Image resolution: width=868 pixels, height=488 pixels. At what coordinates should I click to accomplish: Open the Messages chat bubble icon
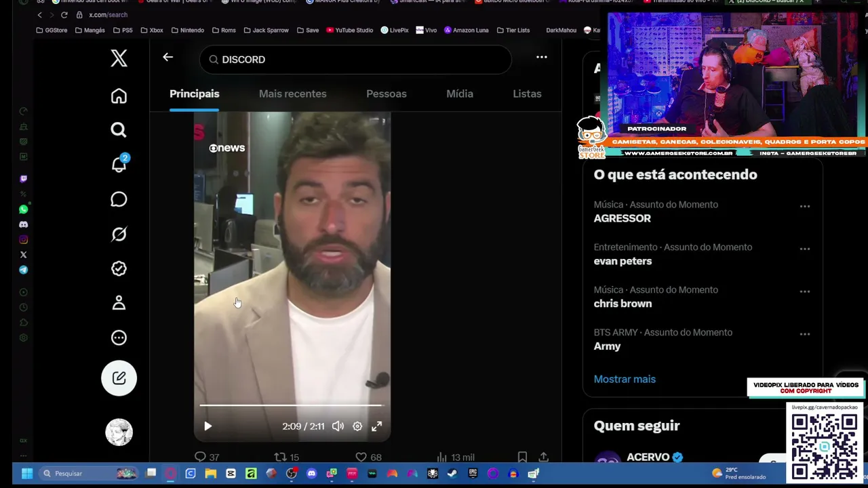coord(119,199)
